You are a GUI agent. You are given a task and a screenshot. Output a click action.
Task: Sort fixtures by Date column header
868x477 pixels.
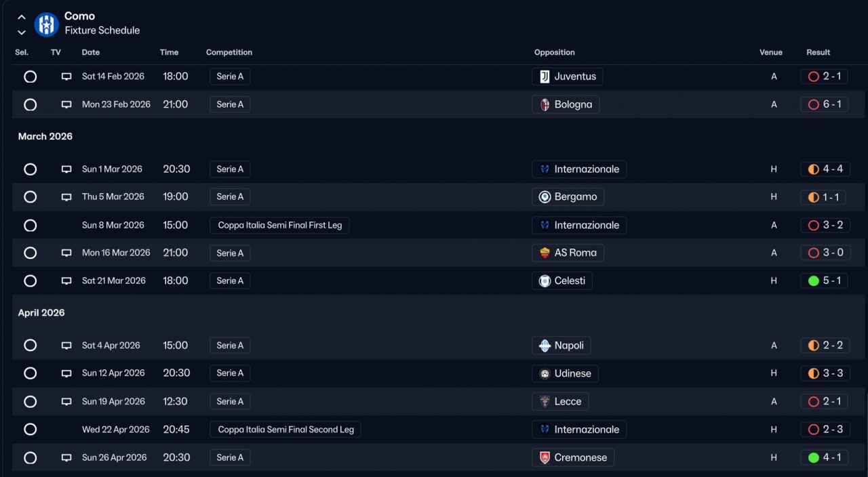91,52
